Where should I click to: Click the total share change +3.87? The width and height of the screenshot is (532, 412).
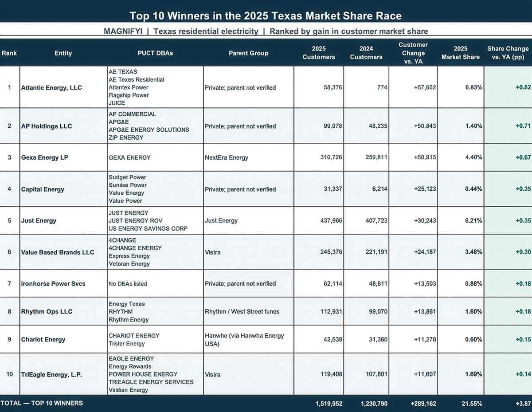tap(523, 404)
